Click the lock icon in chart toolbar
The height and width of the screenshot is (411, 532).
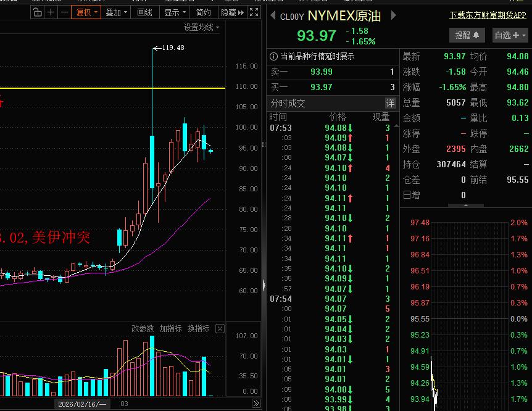[37, 12]
